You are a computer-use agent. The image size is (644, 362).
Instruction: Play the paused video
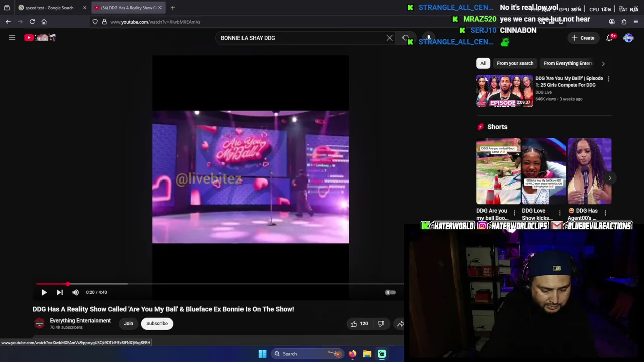(44, 292)
